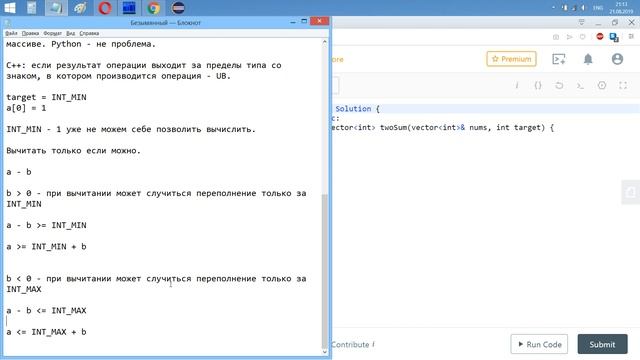Click the Premium button on LeetCode
This screenshot has height=360, width=640.
(511, 59)
